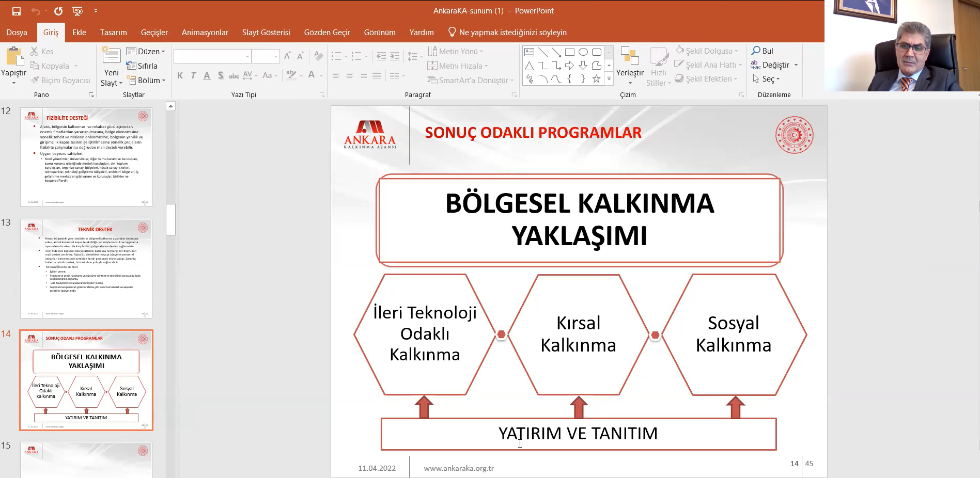
Task: Click the increase font size icon
Action: tap(288, 56)
